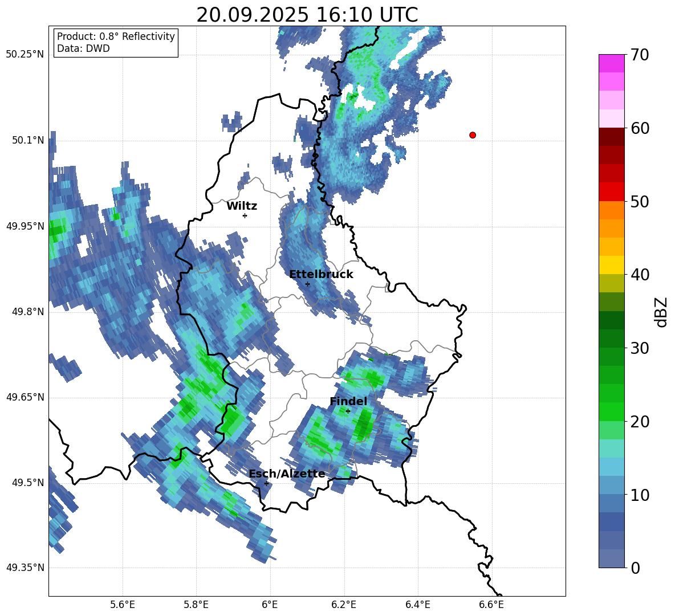Click the 49.8°N latitude label
This screenshot has height=616, width=675.
(28, 312)
